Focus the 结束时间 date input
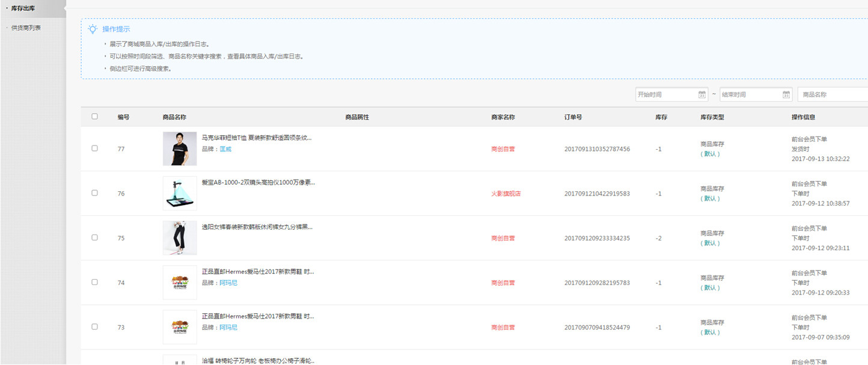 point(756,94)
